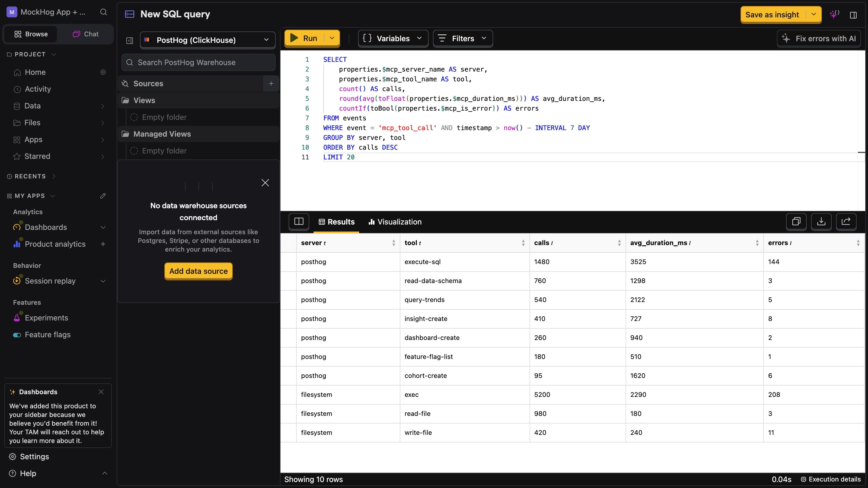Run the SQL query

point(304,38)
